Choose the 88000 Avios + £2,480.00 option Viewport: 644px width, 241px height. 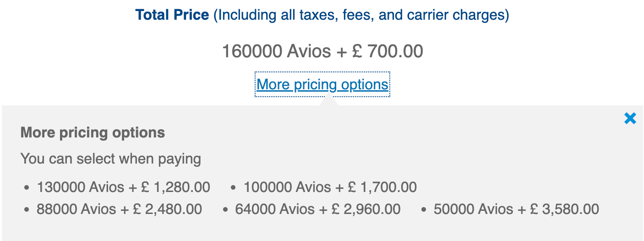[x=119, y=209]
